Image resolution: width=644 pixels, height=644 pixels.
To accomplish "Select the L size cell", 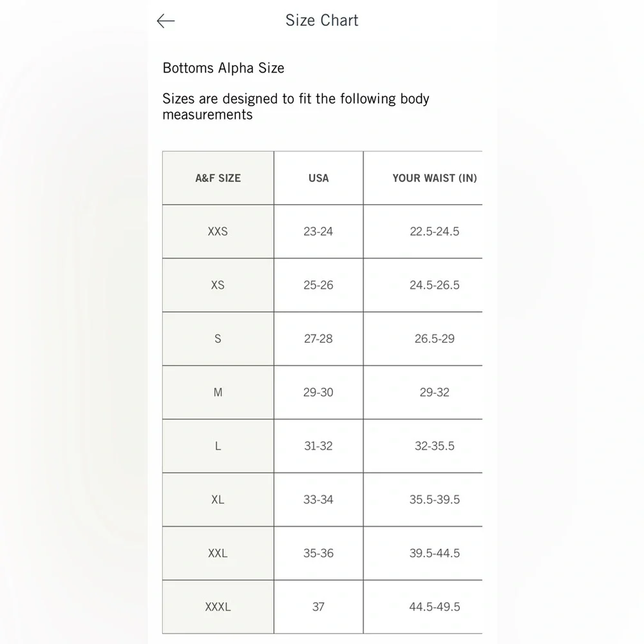I will 218,446.
